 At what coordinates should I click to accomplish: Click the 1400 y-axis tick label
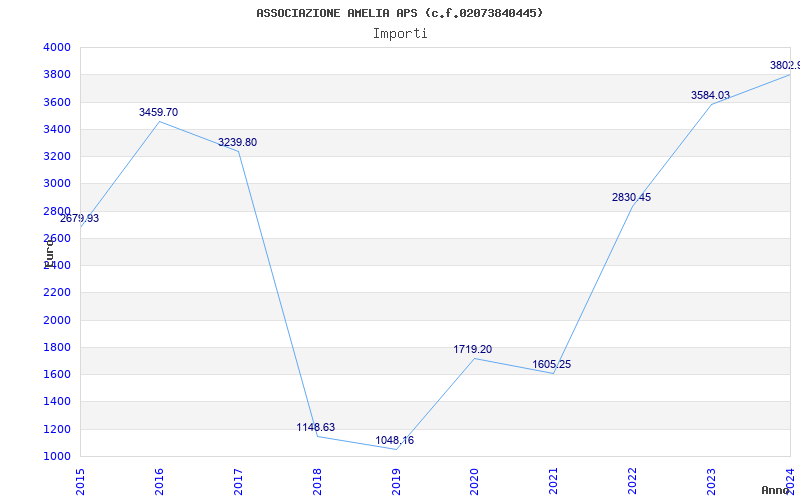[x=56, y=402]
